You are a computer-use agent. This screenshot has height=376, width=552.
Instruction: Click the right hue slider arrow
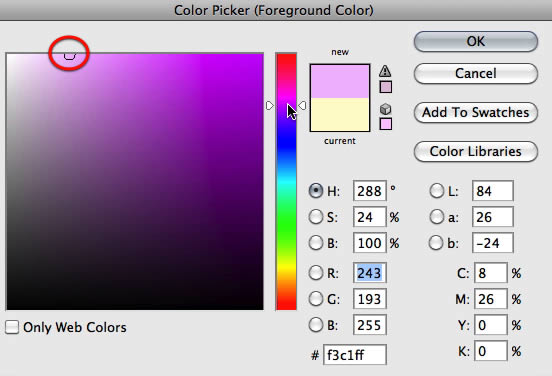click(302, 106)
